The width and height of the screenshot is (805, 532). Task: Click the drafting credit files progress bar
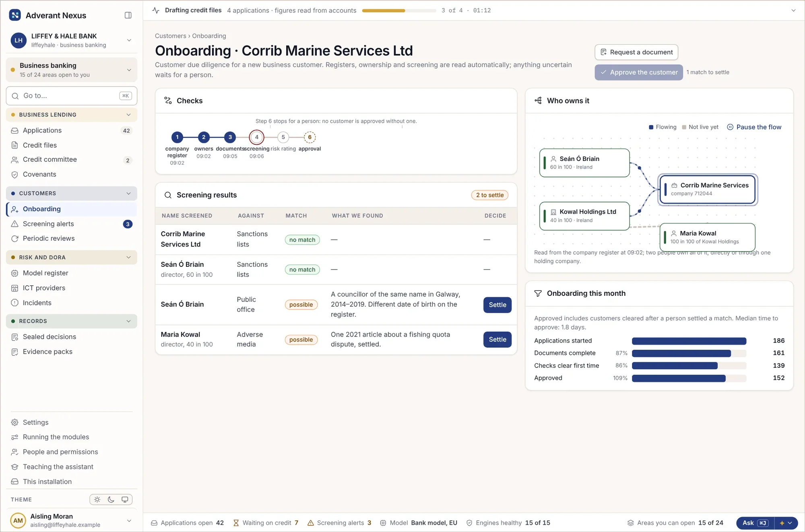pos(399,10)
